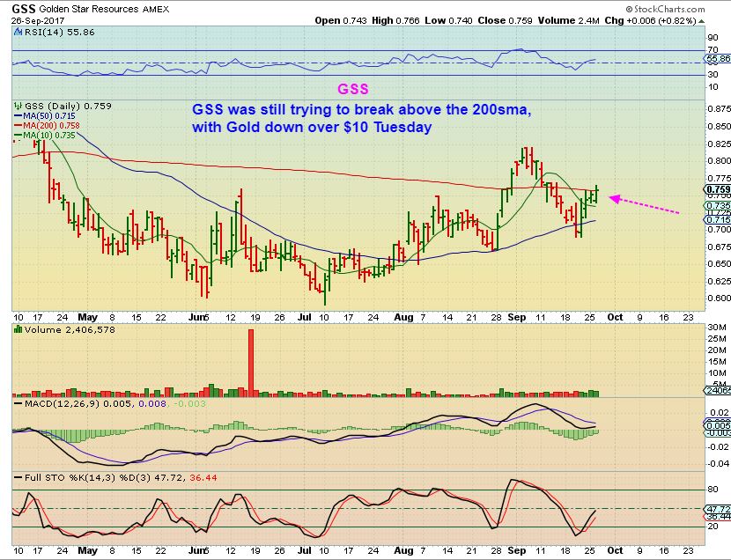
Task: Click the 10 level on RSI axis
Action: point(713,86)
